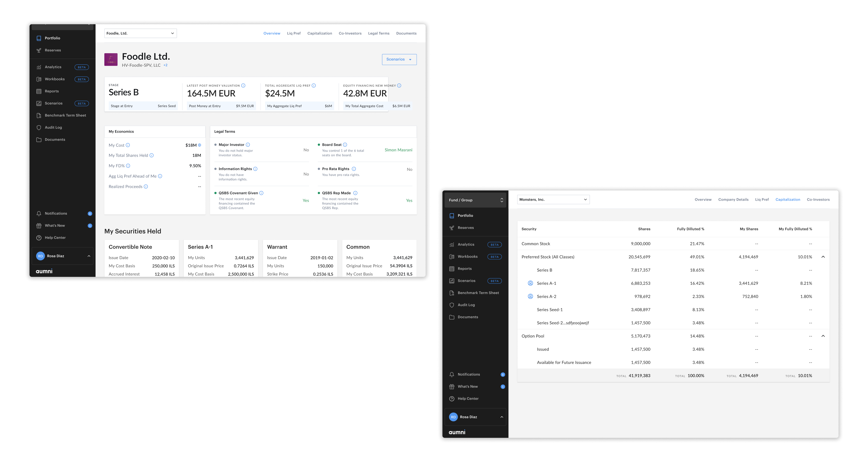Screen dimensions: 868x462
Task: Click info icon next to Board Seat
Action: 345,145
